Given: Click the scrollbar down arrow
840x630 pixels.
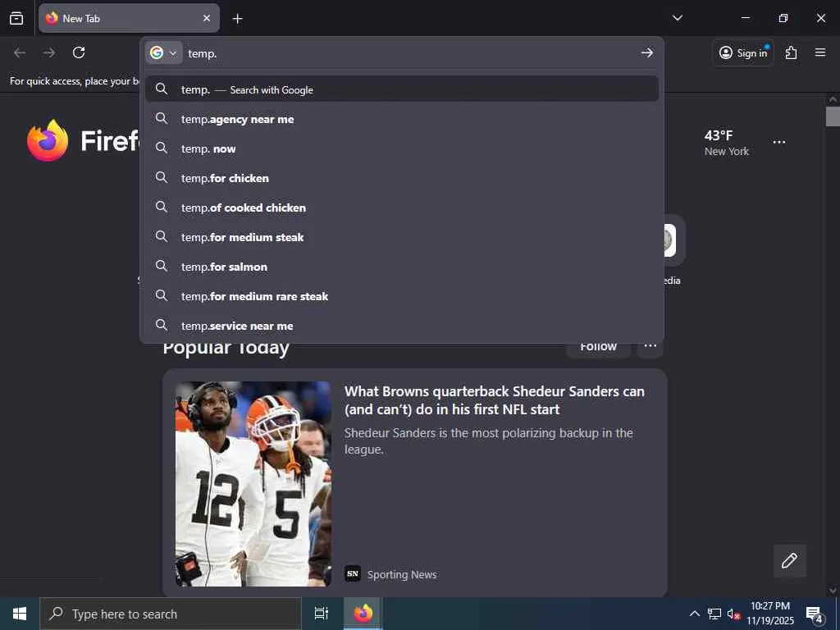Looking at the screenshot, I should coord(833,590).
